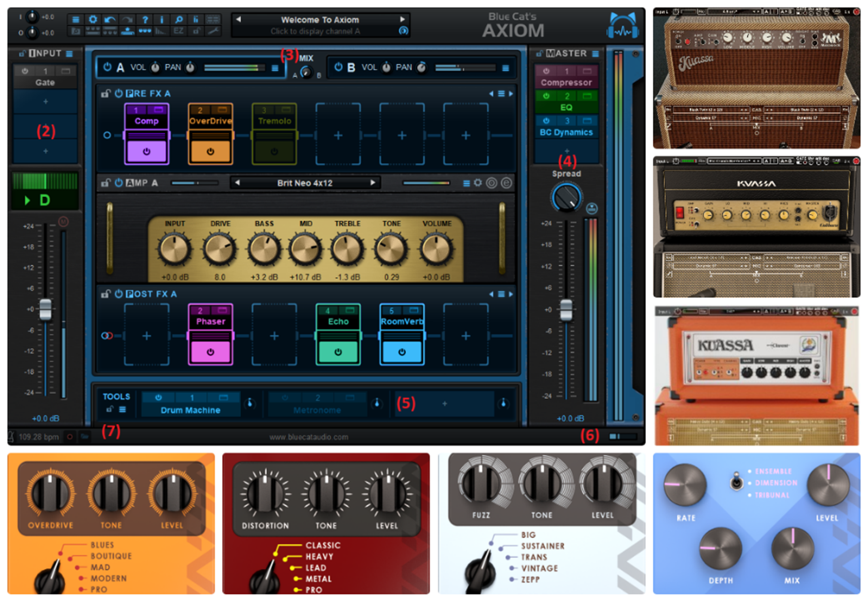Click the undo arrow icon

tap(110, 19)
